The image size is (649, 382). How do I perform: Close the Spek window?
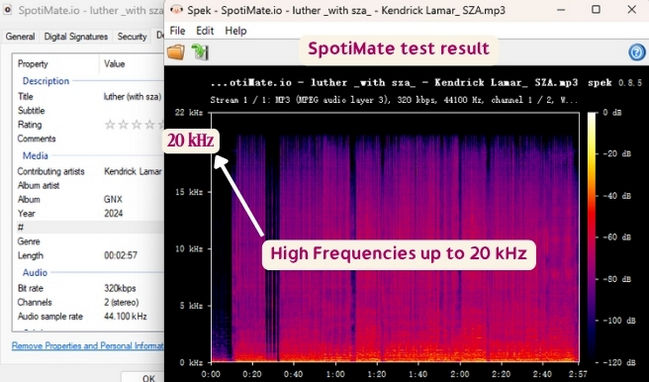point(632,10)
